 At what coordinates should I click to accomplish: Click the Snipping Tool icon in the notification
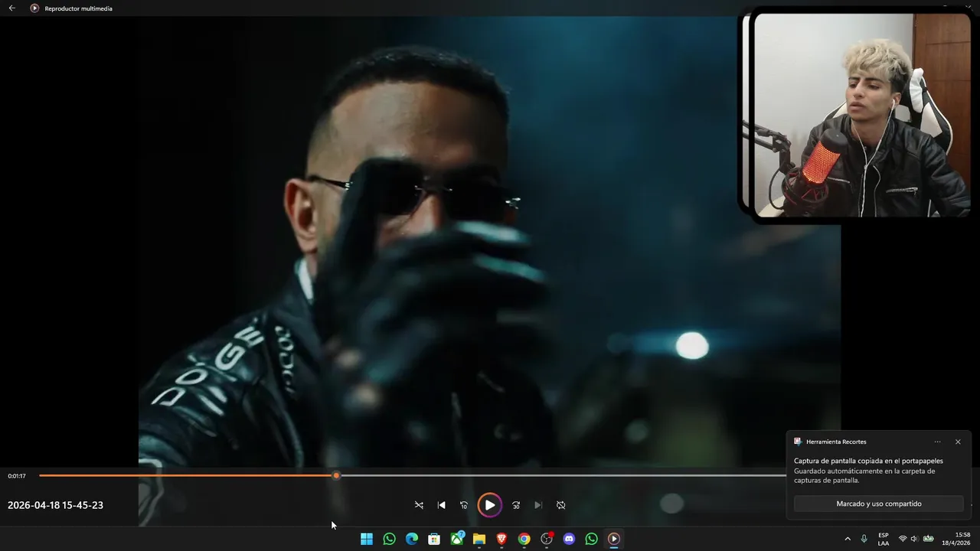coord(798,442)
